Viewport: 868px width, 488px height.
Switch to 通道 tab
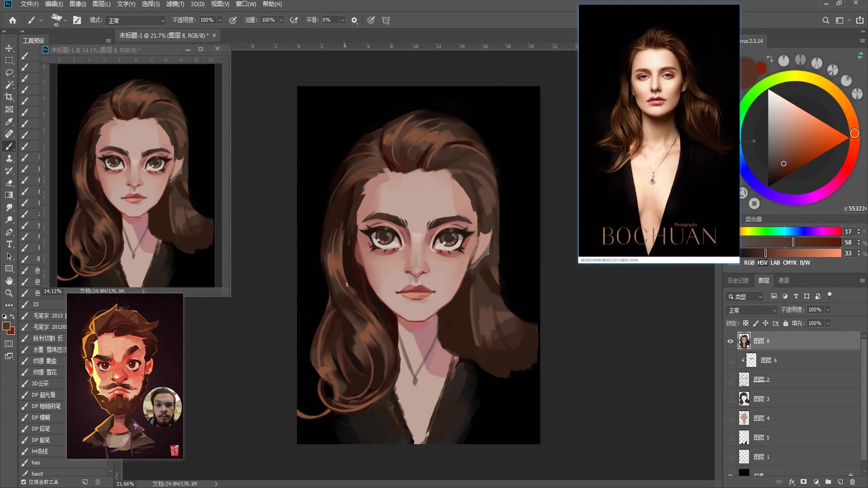[x=783, y=281]
